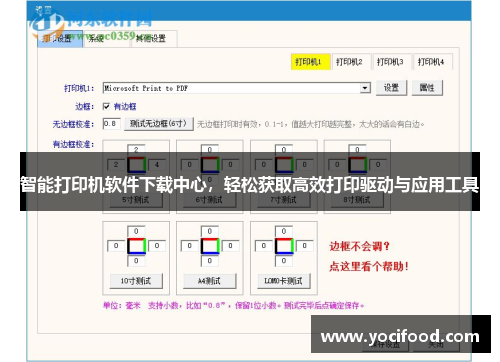Click the LOMO卡 group's left margin field

coord(263,246)
